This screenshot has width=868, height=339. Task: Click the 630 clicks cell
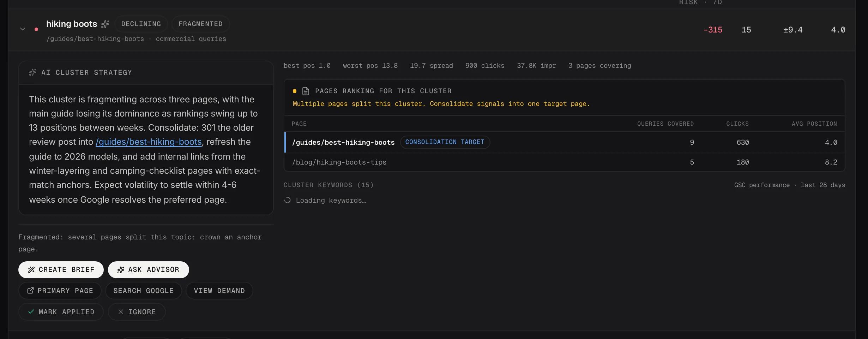point(743,142)
